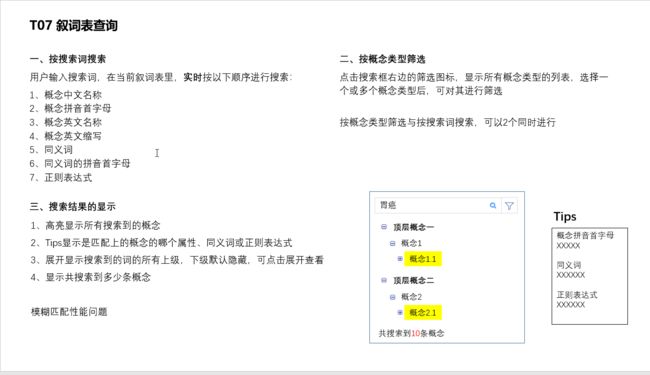Select the 顶层概念一 tree item
The height and width of the screenshot is (375, 650).
pos(413,227)
